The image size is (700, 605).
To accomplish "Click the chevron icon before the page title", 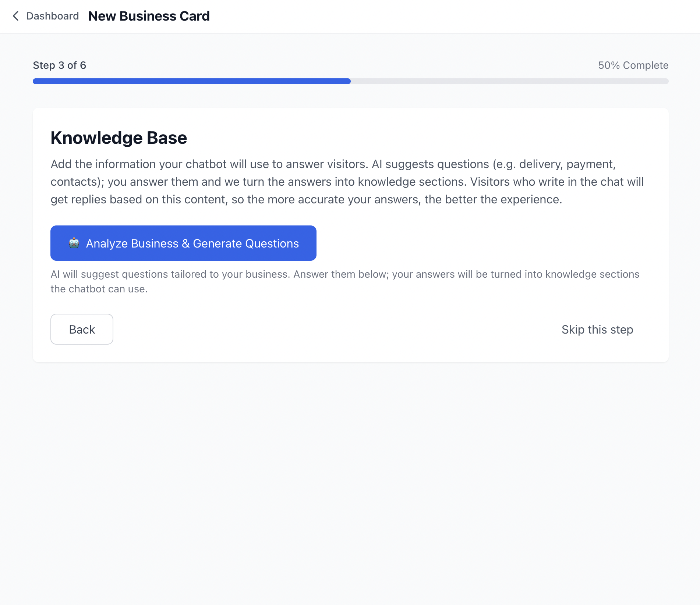I will tap(15, 16).
